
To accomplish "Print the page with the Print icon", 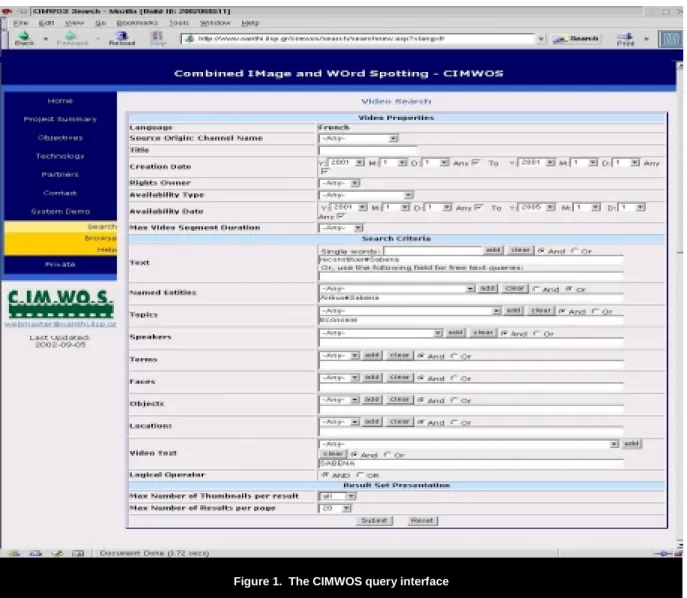I will click(625, 39).
